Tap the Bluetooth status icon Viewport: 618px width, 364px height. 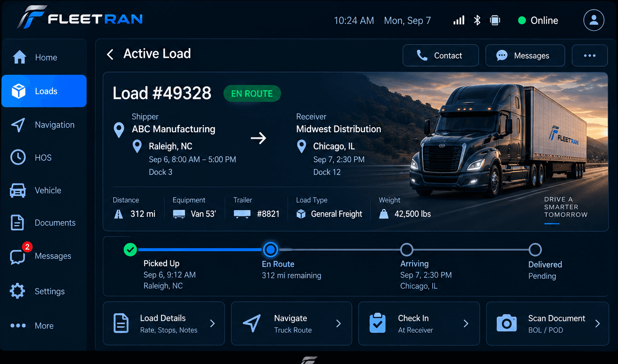[x=477, y=20]
